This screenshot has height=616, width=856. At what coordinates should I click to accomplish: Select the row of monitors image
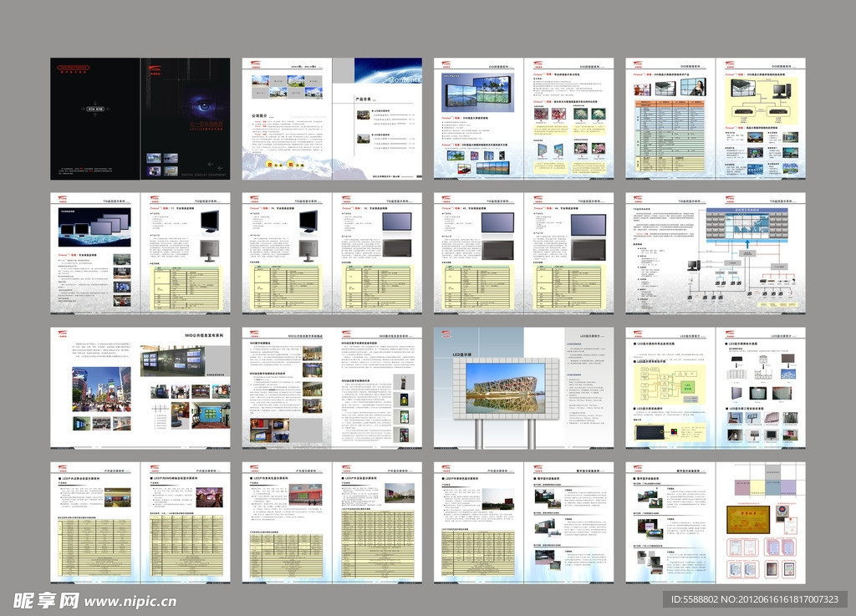[94, 226]
